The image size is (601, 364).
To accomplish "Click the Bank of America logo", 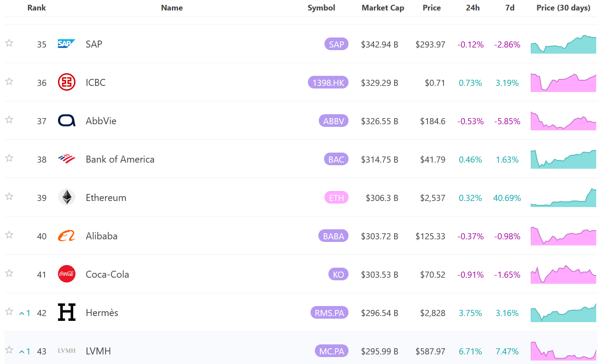I will (66, 159).
